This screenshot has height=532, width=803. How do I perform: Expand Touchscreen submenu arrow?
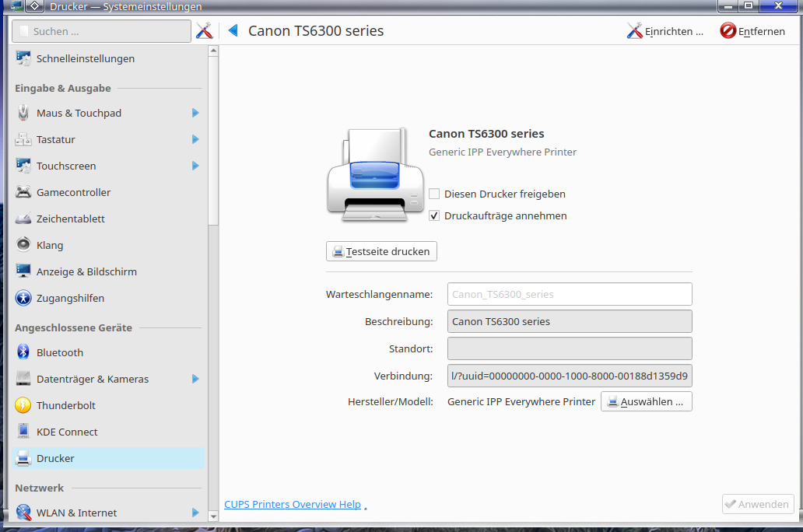[x=195, y=166]
